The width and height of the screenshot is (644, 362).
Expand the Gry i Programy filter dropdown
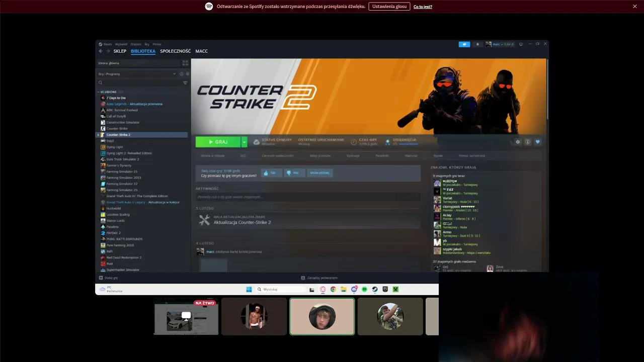[x=137, y=74]
